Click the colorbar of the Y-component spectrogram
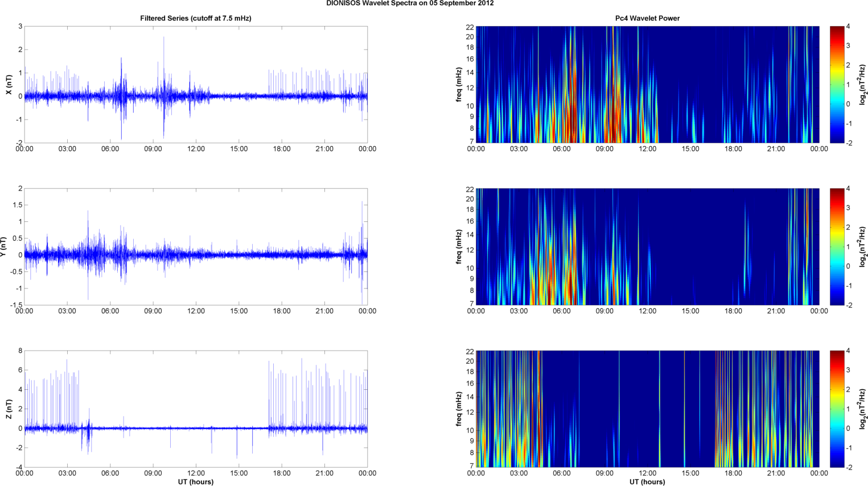 click(837, 246)
